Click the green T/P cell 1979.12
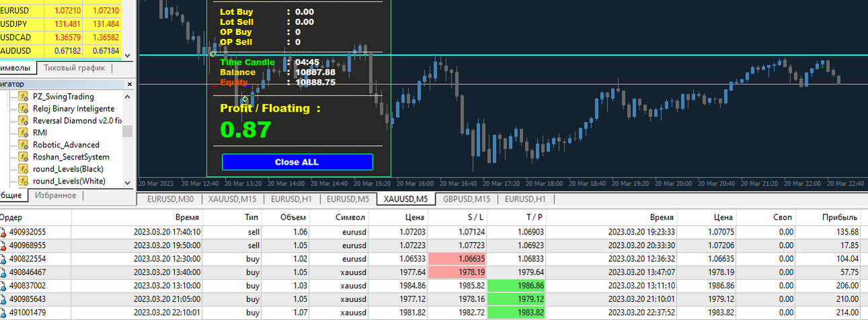 pos(517,299)
